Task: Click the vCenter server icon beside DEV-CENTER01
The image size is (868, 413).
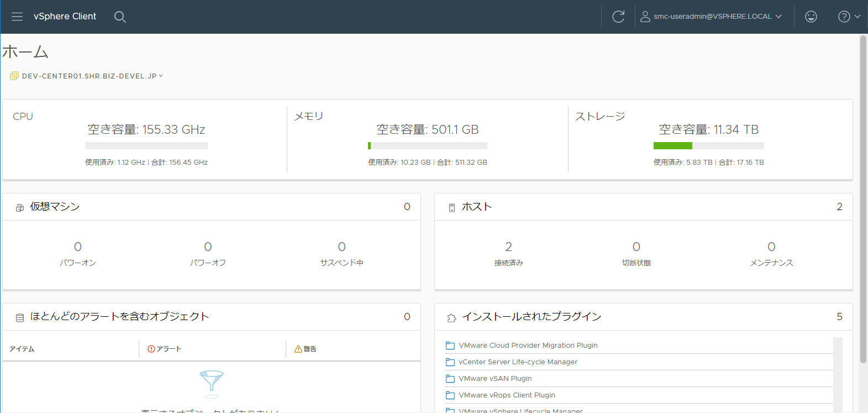Action: pyautogui.click(x=14, y=76)
